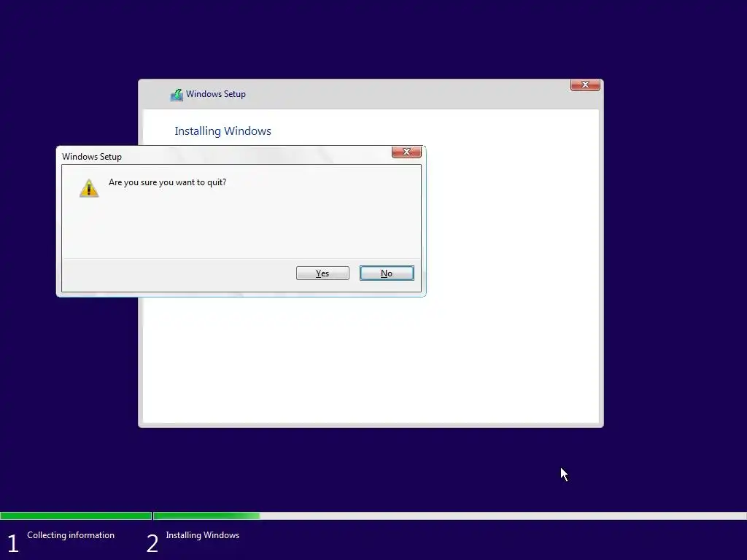Close the quit confirmation dialog
The image size is (747, 560).
tap(406, 152)
